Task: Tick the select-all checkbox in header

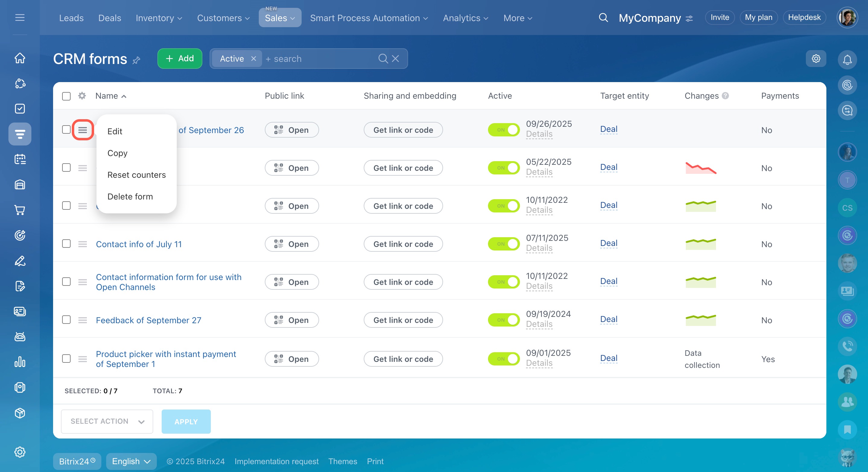Action: [x=66, y=96]
